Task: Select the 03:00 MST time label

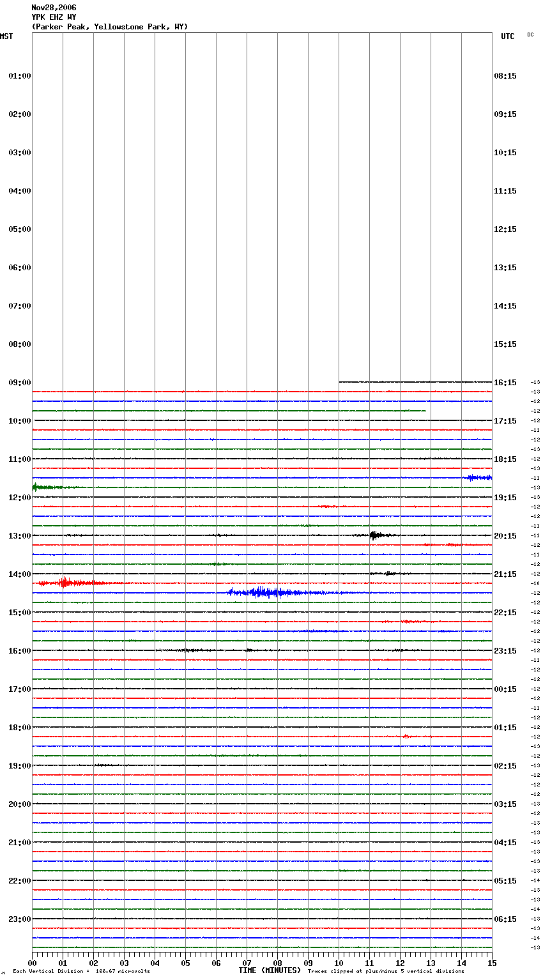Action: (x=20, y=153)
